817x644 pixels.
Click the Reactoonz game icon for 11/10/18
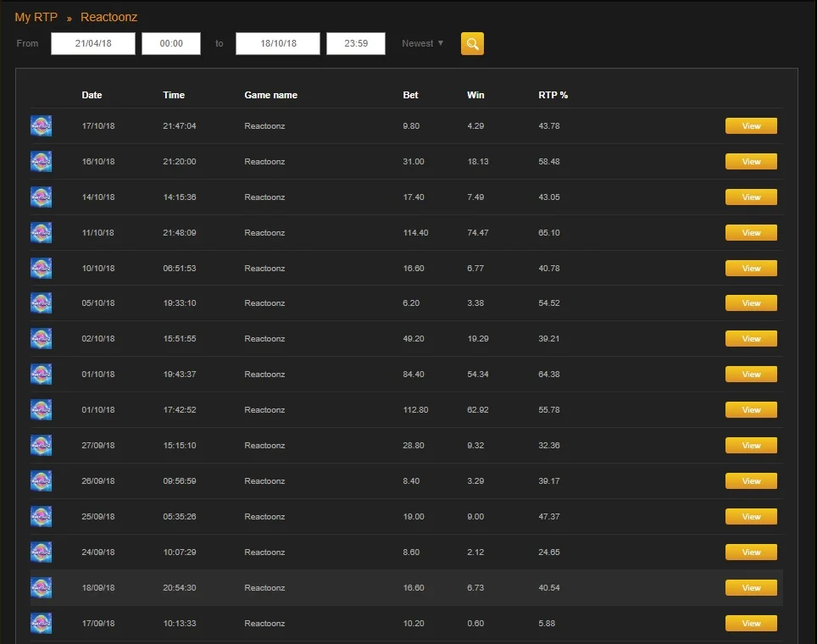pyautogui.click(x=42, y=232)
